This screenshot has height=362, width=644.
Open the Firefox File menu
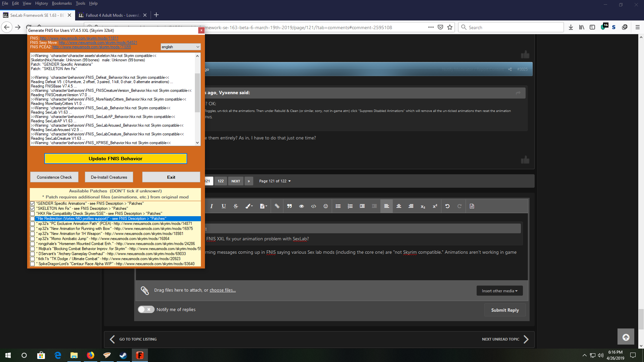click(x=5, y=3)
